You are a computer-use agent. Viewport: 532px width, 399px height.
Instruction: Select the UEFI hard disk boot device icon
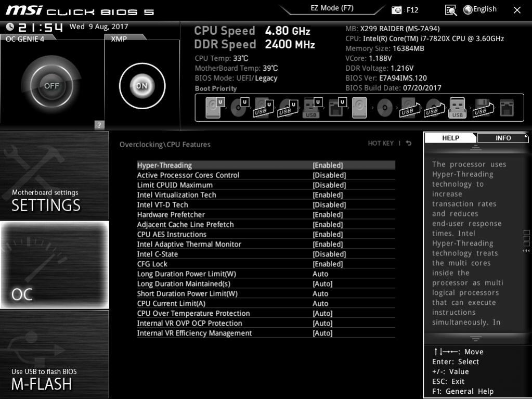click(215, 108)
